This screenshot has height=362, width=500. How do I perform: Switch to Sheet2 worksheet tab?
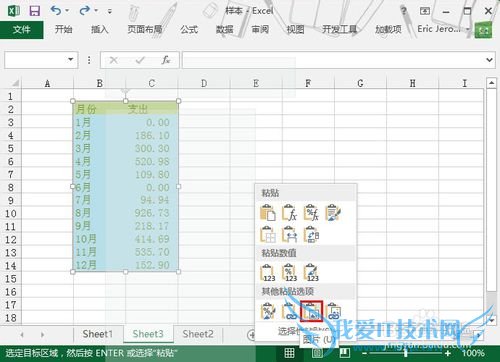coord(198,334)
